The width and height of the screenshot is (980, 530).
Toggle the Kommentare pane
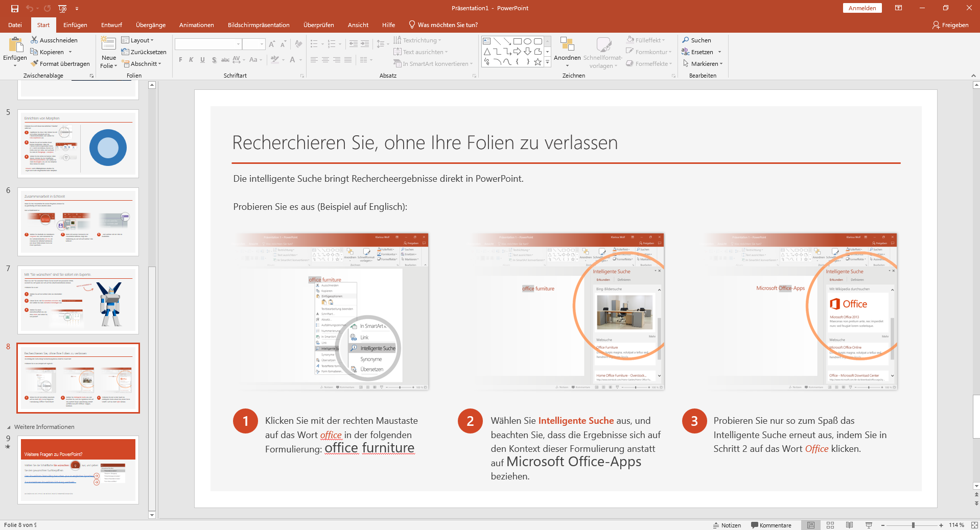pyautogui.click(x=771, y=525)
